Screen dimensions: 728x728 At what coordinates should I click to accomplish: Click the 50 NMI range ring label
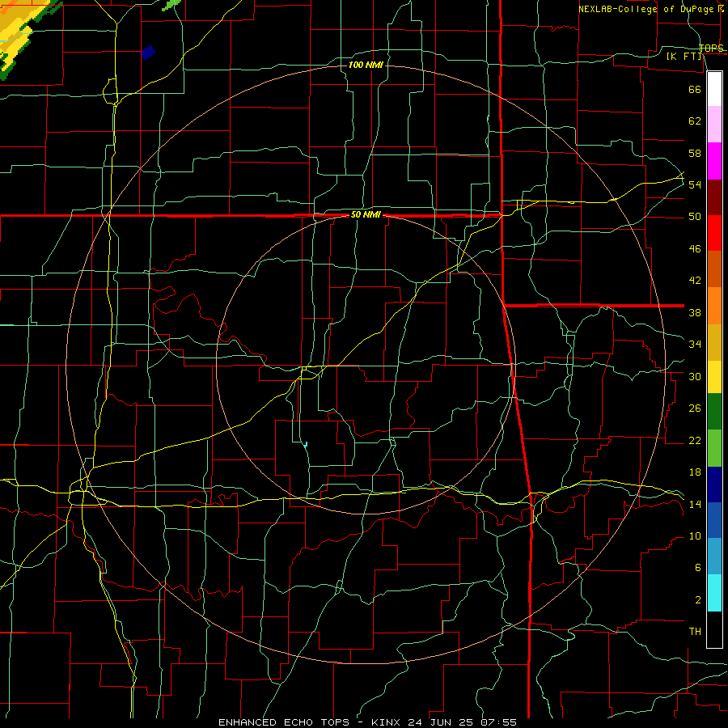click(366, 214)
